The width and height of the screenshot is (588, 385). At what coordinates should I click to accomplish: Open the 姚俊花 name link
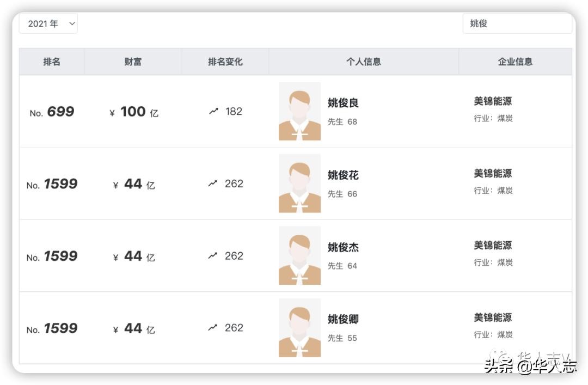343,175
